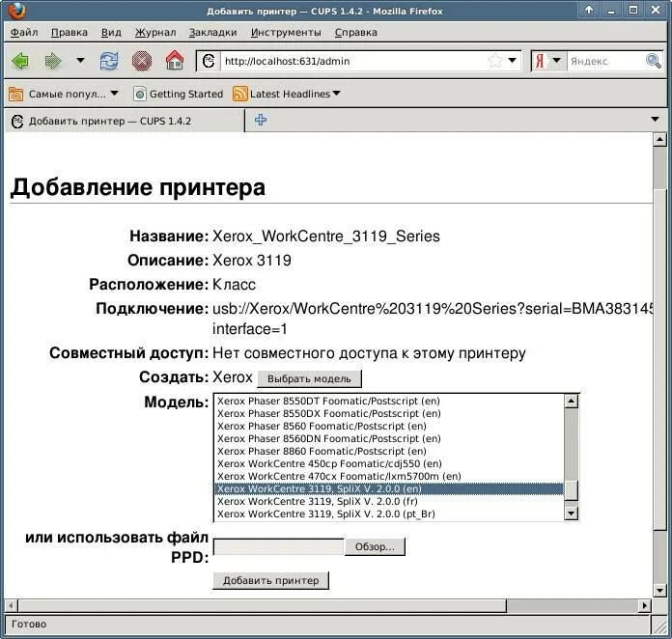Stop loading with the red stop icon

coord(142,61)
